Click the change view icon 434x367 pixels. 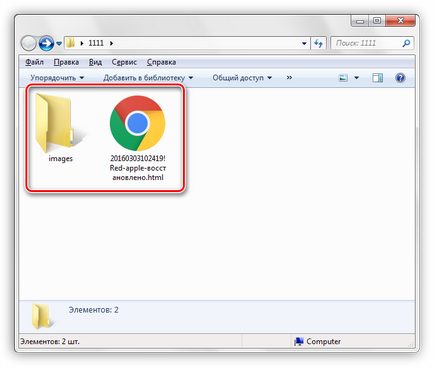(343, 78)
